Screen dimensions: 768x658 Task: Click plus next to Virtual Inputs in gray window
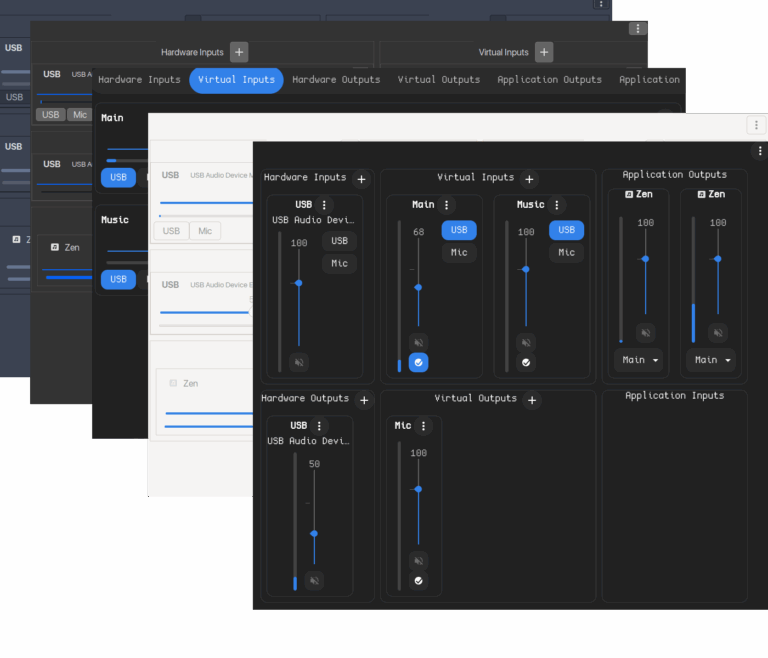544,52
